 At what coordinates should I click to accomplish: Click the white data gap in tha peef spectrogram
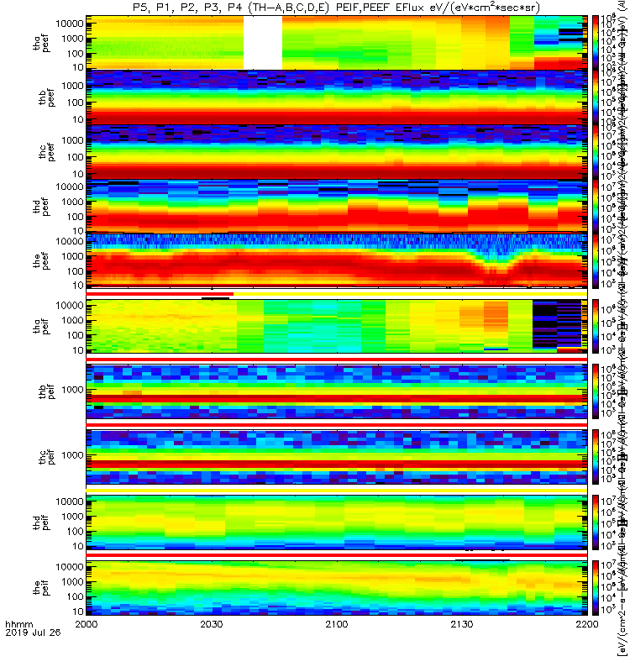tap(263, 43)
